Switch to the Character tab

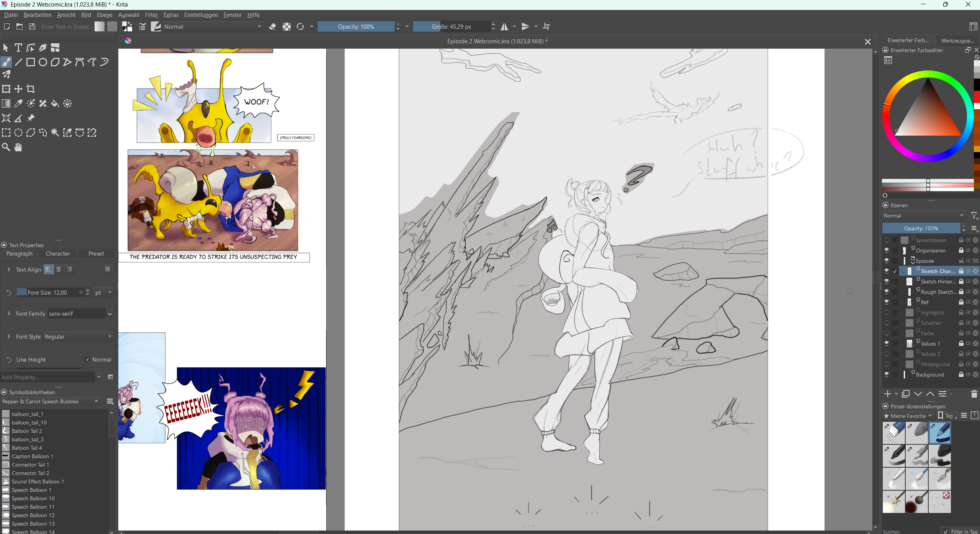pyautogui.click(x=57, y=254)
